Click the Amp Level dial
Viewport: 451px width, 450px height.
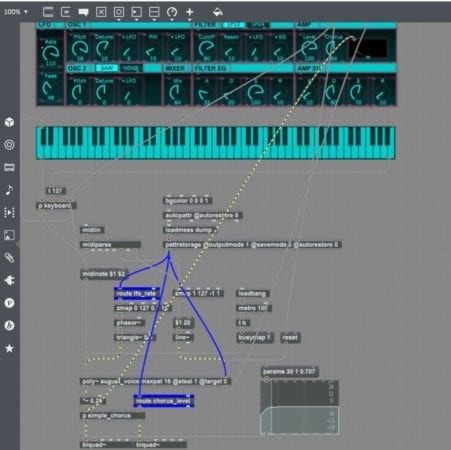(309, 49)
